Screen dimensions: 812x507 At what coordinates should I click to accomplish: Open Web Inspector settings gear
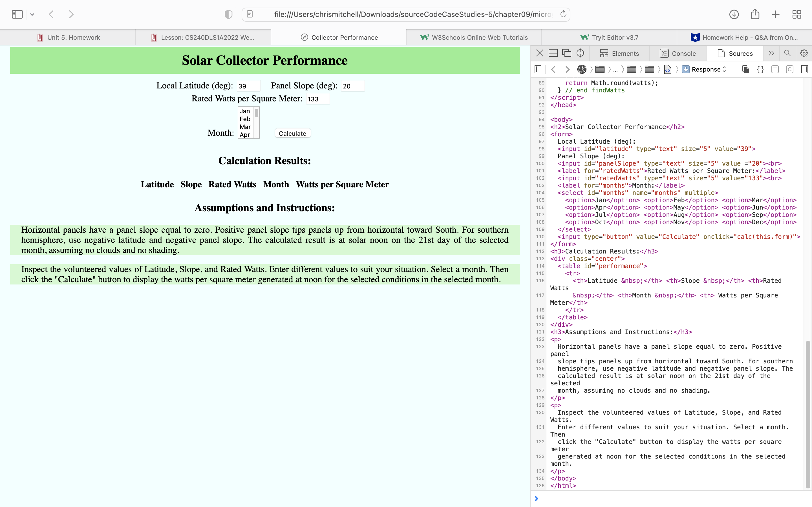click(804, 53)
